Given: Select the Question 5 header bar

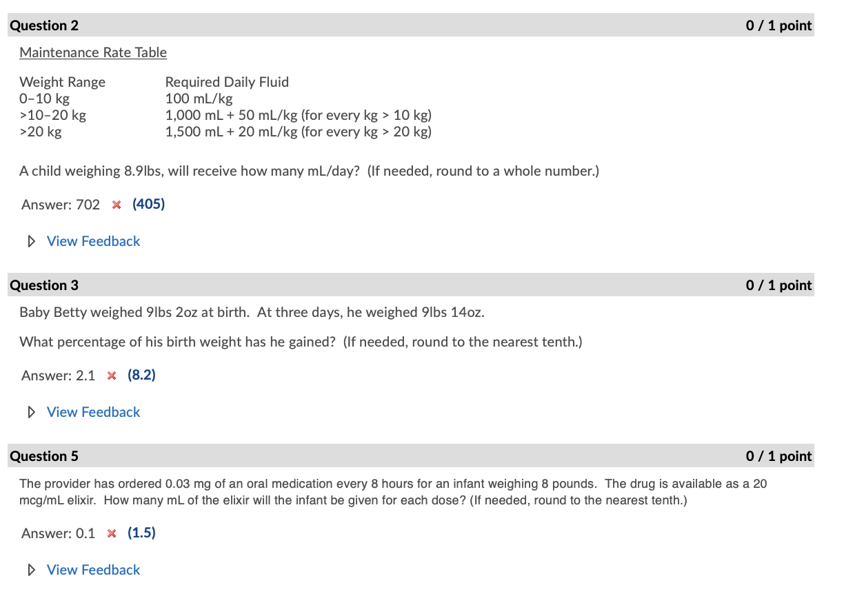Looking at the screenshot, I should coord(411,456).
